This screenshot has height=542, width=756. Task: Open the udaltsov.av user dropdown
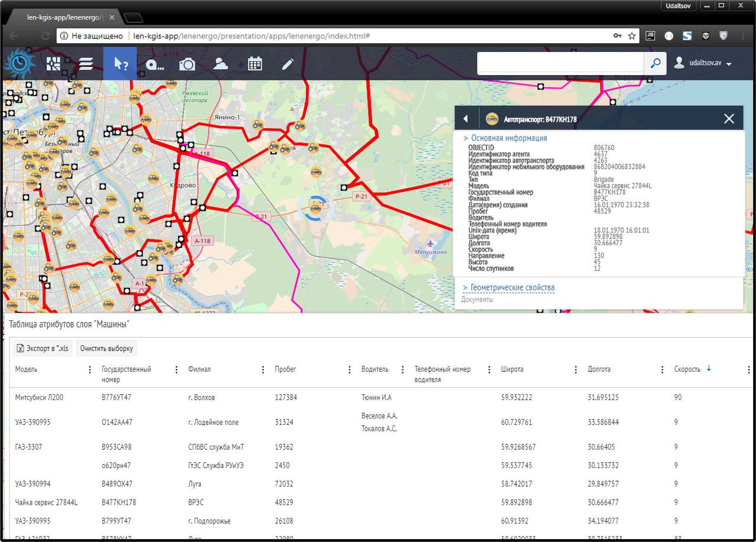(x=703, y=63)
